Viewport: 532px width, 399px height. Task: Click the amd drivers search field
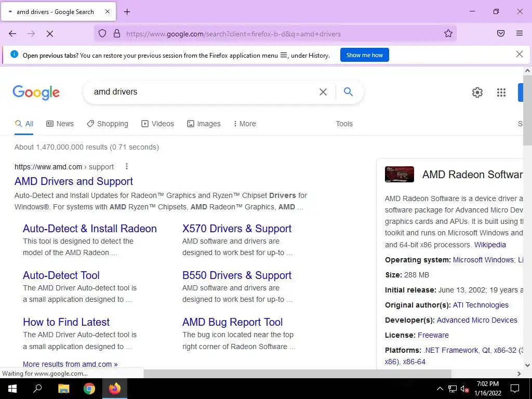point(204,91)
